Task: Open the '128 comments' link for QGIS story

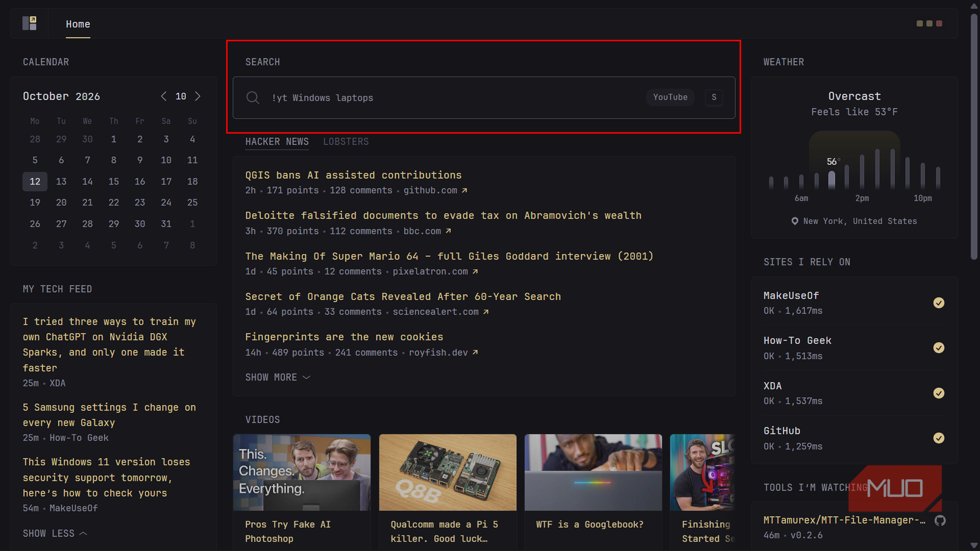Action: (361, 191)
